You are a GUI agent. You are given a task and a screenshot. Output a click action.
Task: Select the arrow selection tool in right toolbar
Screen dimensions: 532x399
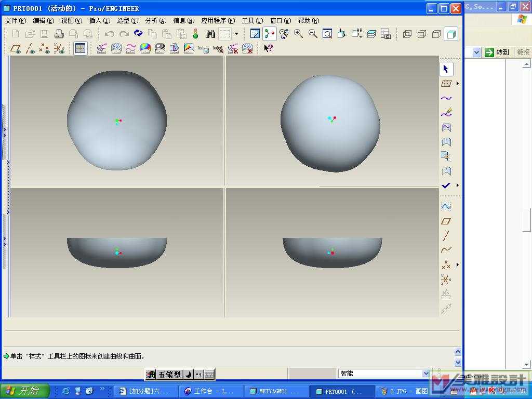[446, 69]
